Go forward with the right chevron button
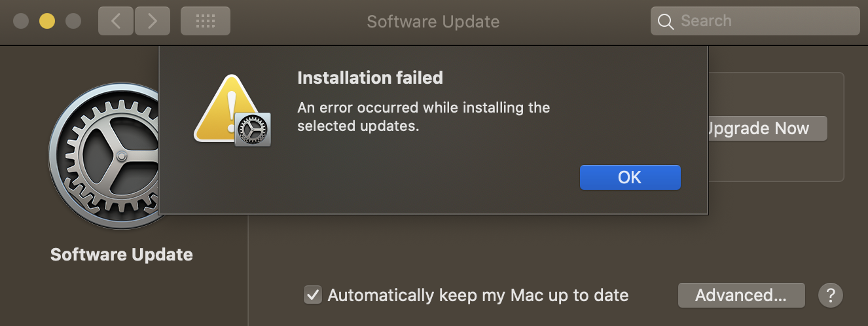The height and width of the screenshot is (326, 868). (x=153, y=21)
